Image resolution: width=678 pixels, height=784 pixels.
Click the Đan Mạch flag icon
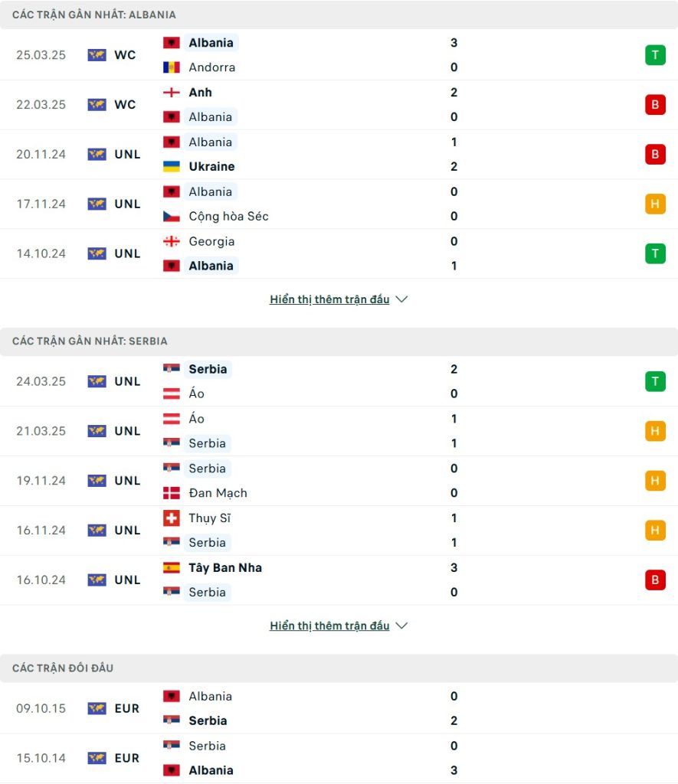171,493
